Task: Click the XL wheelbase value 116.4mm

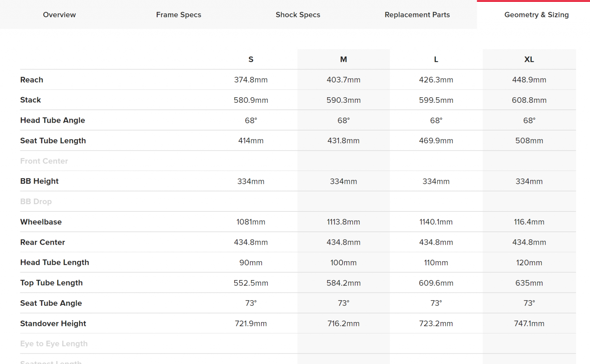Action: pyautogui.click(x=529, y=222)
